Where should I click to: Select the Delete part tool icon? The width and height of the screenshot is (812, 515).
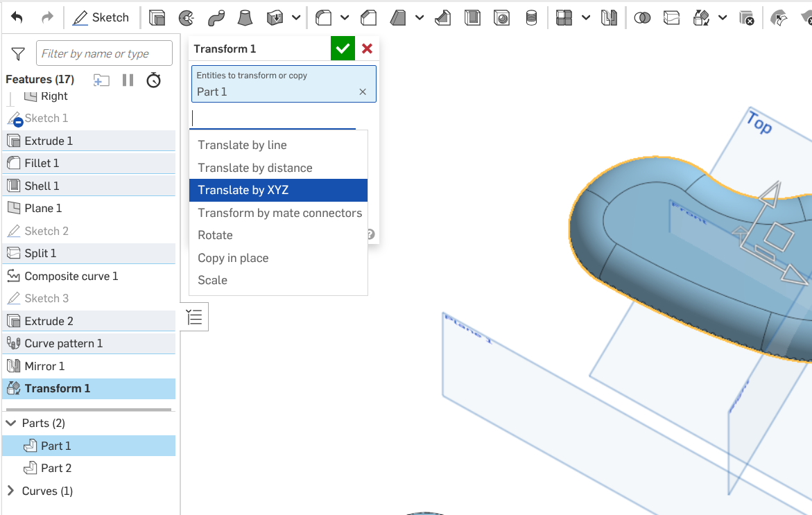pos(746,18)
